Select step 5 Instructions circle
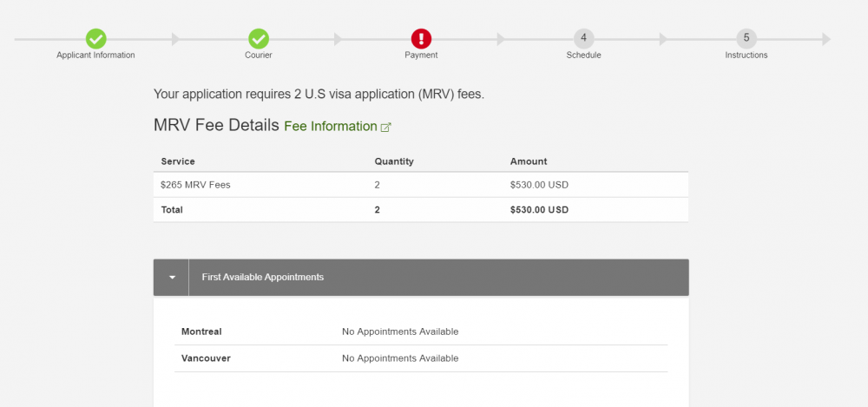This screenshot has width=868, height=407. [x=746, y=39]
